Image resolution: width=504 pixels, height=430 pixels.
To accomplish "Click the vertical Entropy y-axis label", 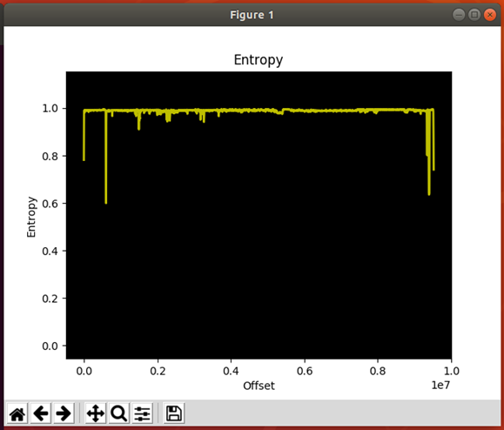I will pos(31,217).
